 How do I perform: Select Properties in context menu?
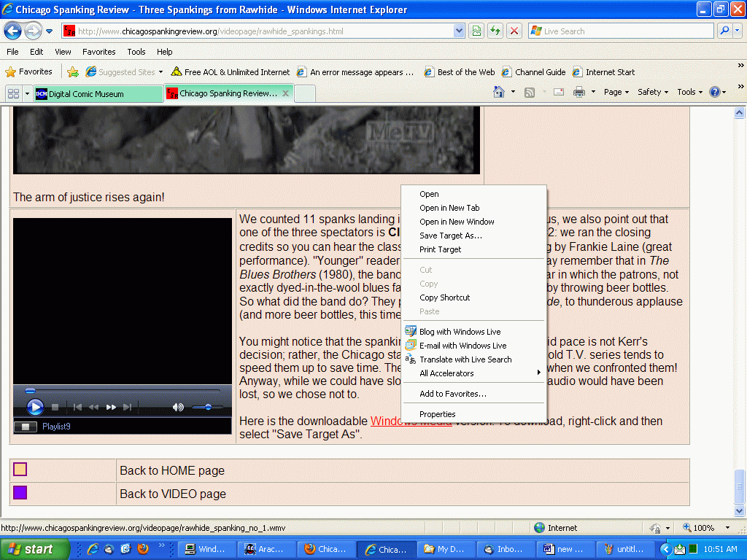[x=438, y=414]
